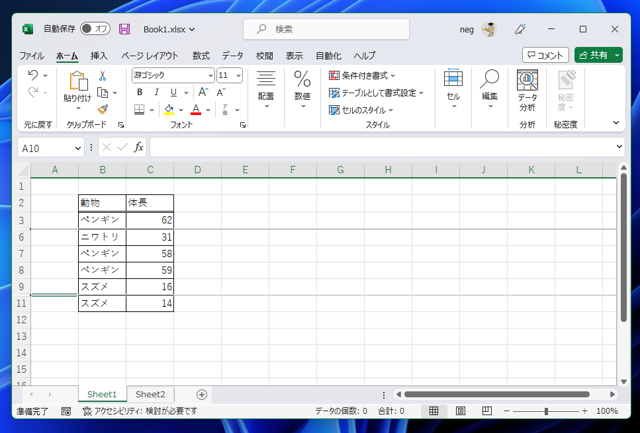Go to the 校閲 tab
Image resolution: width=640 pixels, height=433 pixels.
point(264,56)
